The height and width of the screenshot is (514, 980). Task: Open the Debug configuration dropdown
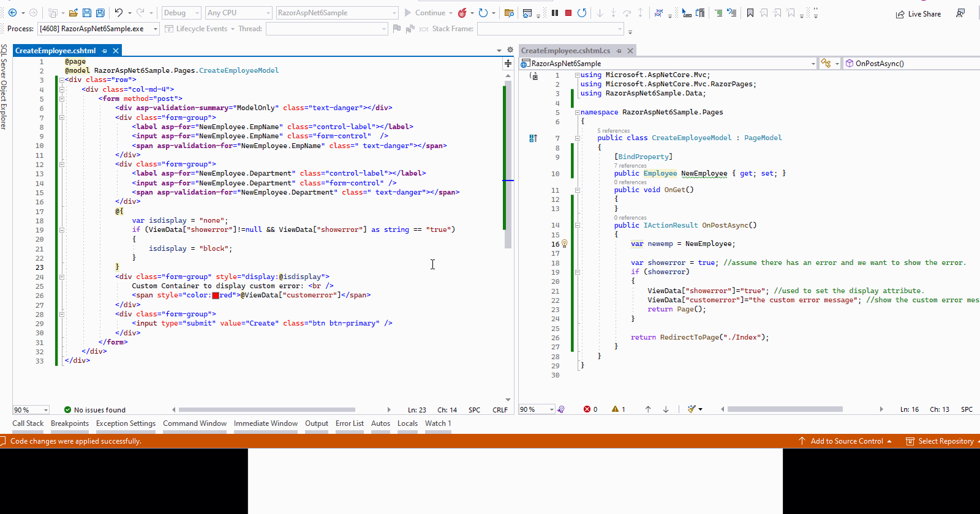pos(197,13)
